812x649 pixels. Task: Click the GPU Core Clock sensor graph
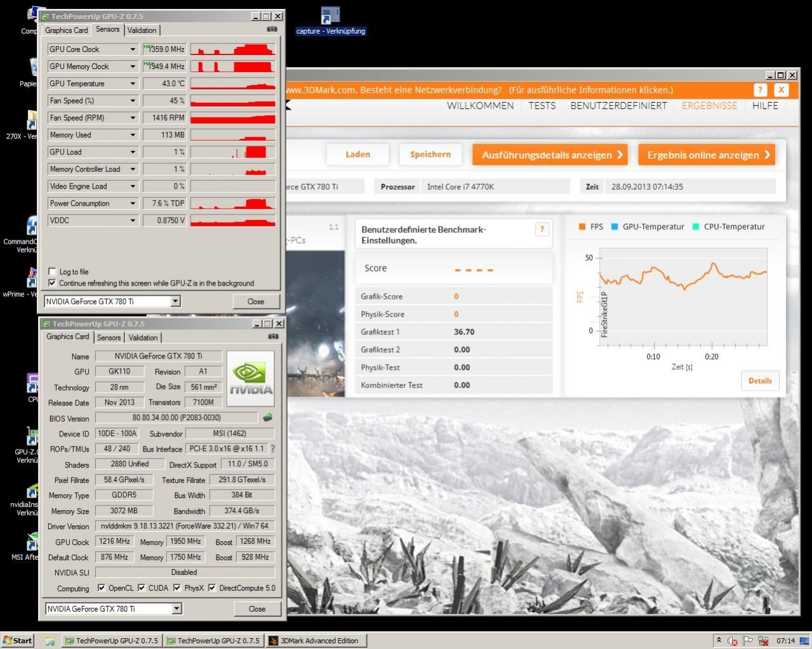(x=233, y=49)
